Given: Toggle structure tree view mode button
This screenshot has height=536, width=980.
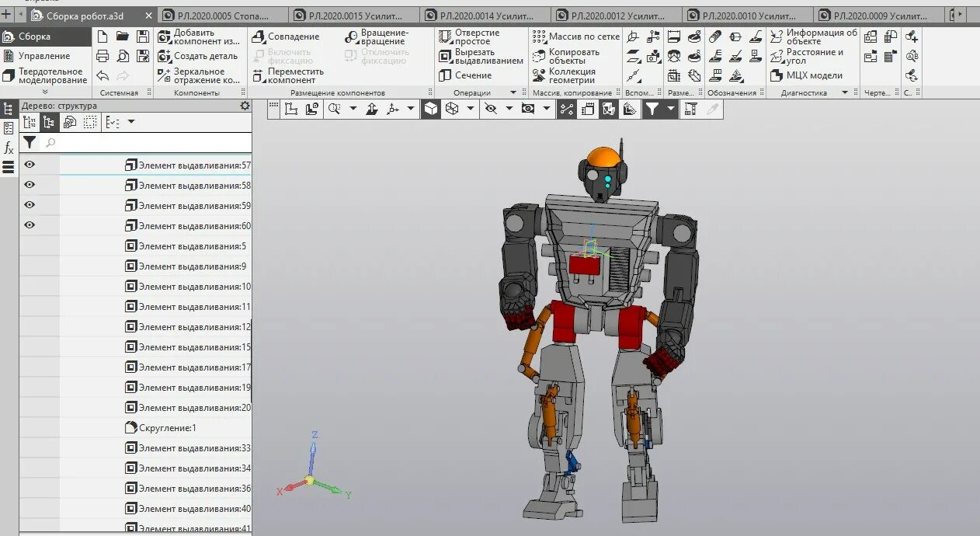Looking at the screenshot, I should (50, 122).
